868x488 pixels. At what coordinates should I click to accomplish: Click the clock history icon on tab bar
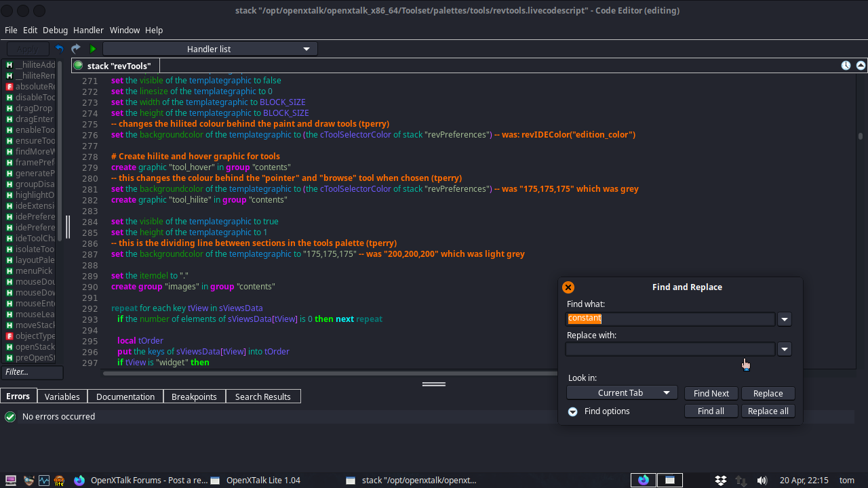(846, 66)
